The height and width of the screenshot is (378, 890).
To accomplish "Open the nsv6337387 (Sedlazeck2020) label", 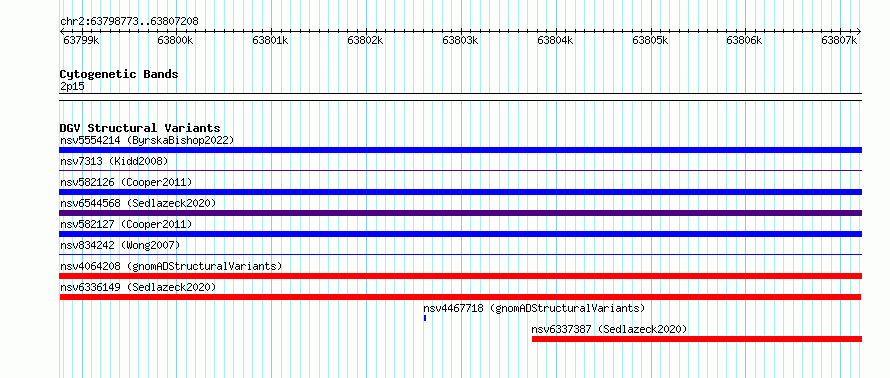I will pos(609,329).
